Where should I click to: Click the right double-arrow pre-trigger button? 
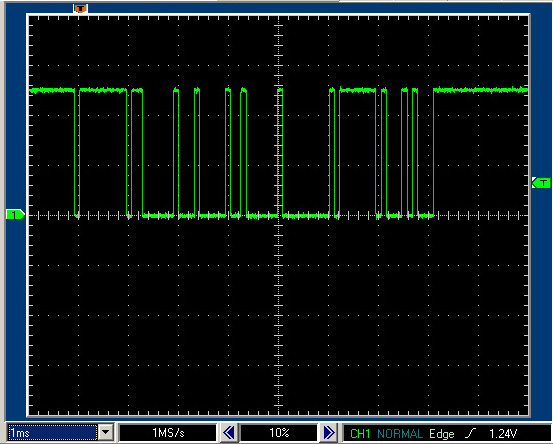coord(329,433)
